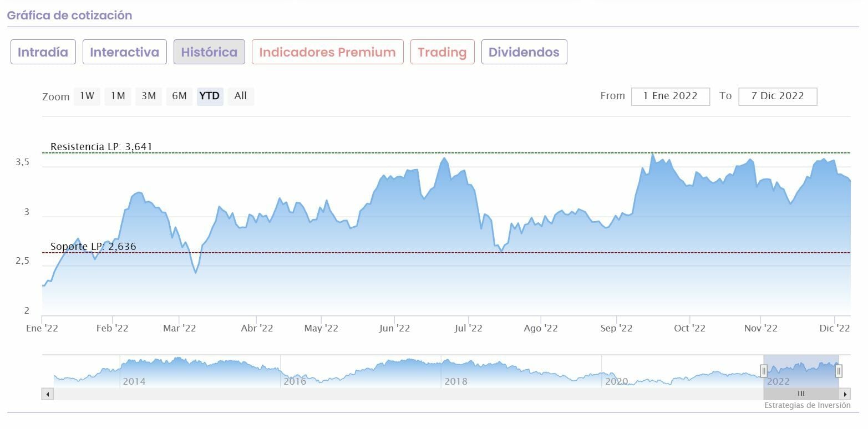Click the navigator scrollbar right arrow
The image size is (868, 429).
[845, 394]
